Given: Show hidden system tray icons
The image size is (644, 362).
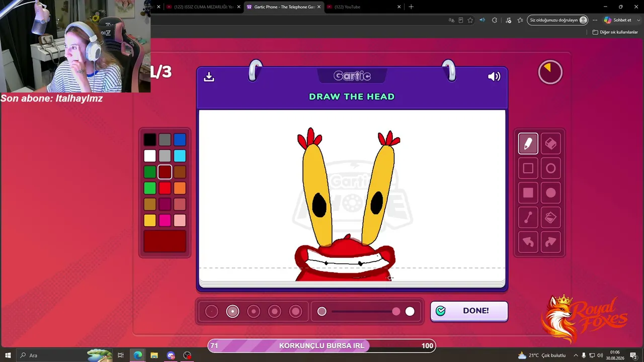Looking at the screenshot, I should coord(576,355).
